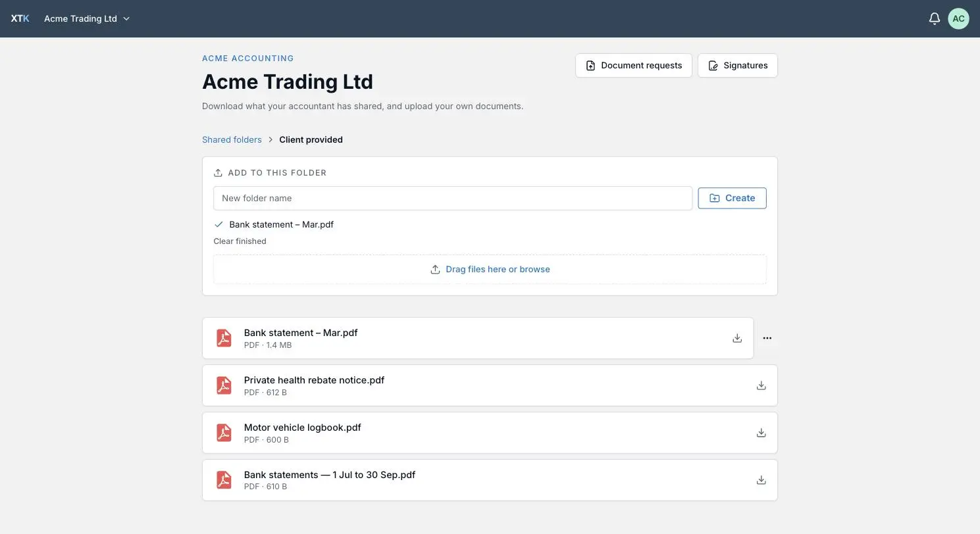Screen dimensions: 980x534
Task: Click the PDF · 1.4 MB size label
Action: 268,345
